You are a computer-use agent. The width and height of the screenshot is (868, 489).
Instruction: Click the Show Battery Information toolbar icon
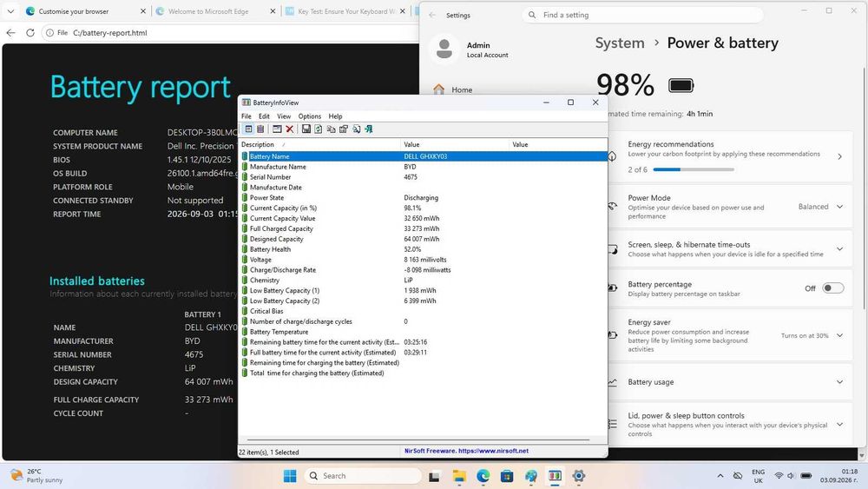point(248,129)
